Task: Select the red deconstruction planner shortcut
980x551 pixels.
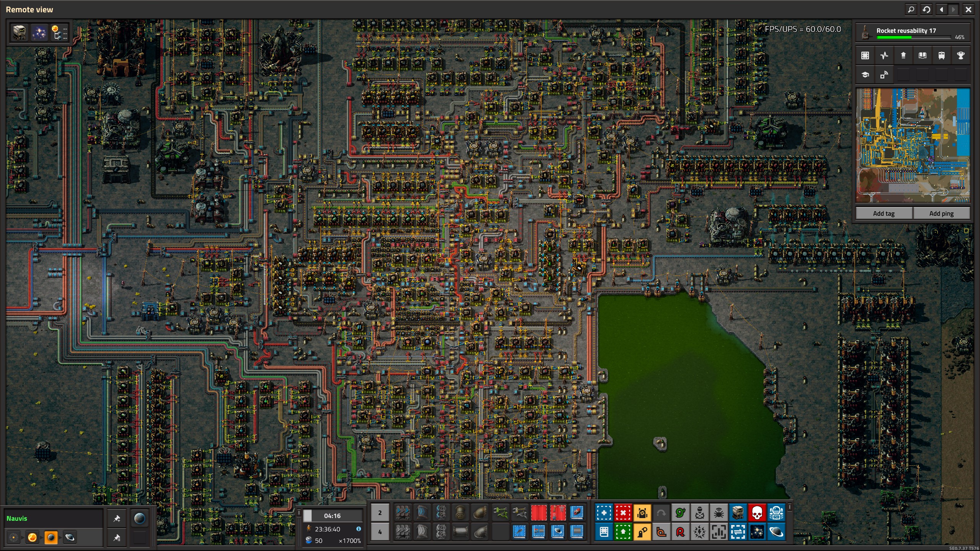Action: 623,513
